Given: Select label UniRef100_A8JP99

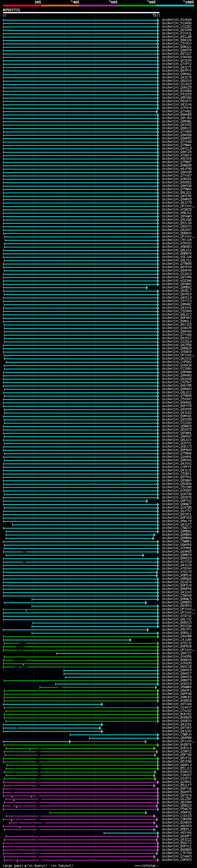Looking at the screenshot, I should click(x=177, y=169).
